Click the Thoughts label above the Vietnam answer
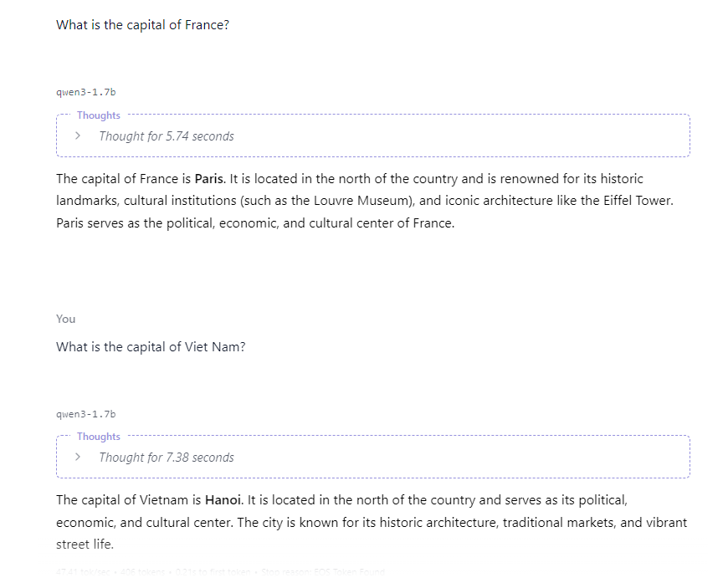The width and height of the screenshot is (728, 583). [99, 437]
